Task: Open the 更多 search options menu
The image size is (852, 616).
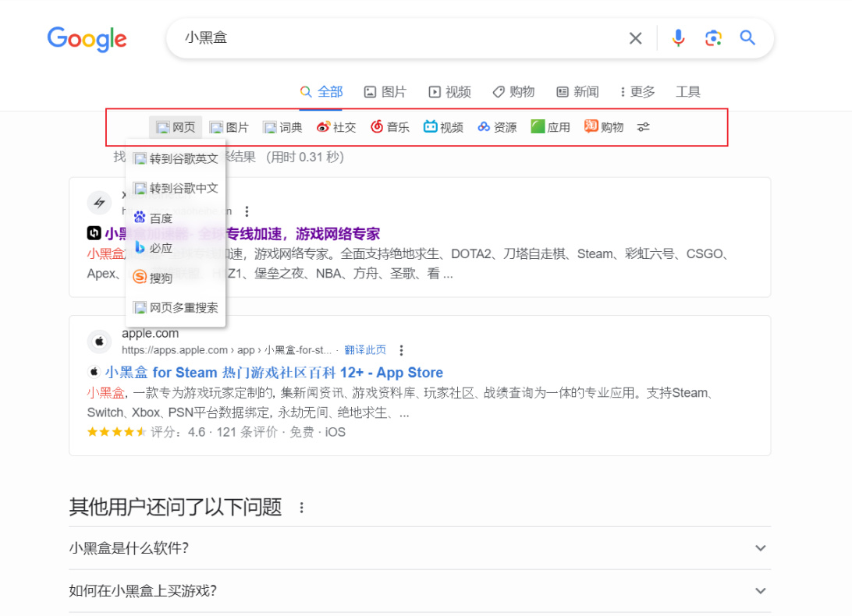Action: [637, 92]
